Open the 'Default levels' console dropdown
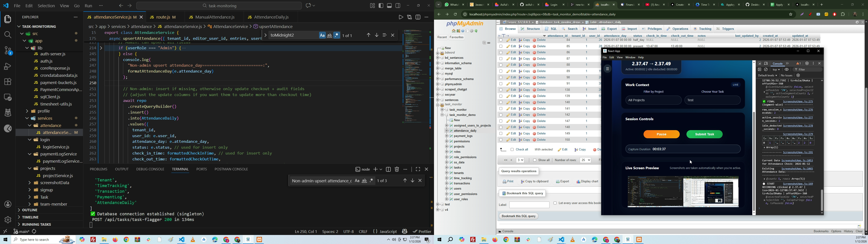This screenshot has width=868, height=244. (x=767, y=75)
